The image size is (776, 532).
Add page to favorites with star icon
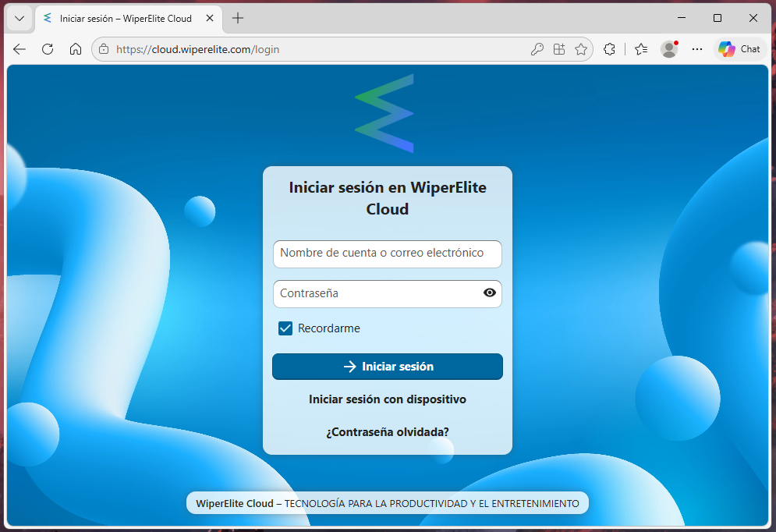coord(581,49)
